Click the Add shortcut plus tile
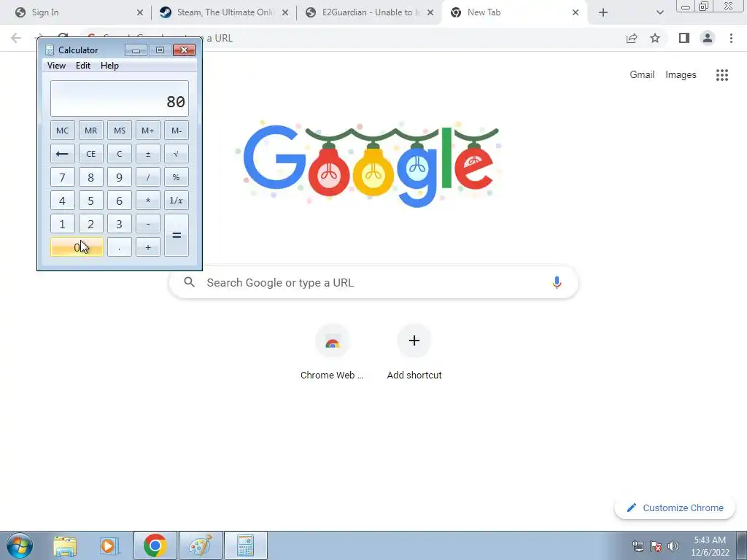The height and width of the screenshot is (560, 747). point(414,352)
